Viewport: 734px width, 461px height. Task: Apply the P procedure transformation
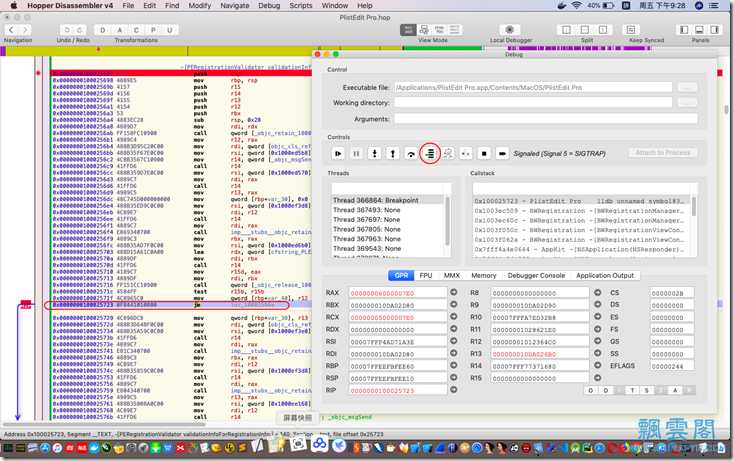click(153, 30)
